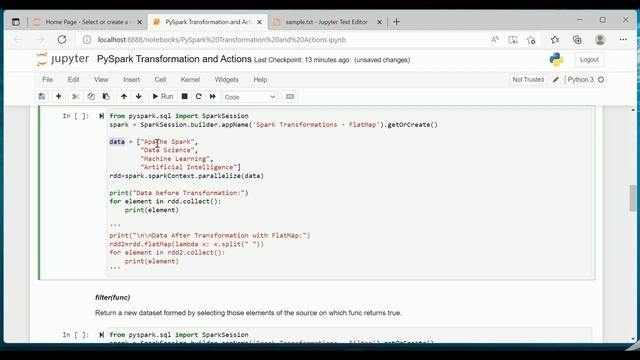This screenshot has height=360, width=640.
Task: Open browser Collections icon
Action: [577, 40]
